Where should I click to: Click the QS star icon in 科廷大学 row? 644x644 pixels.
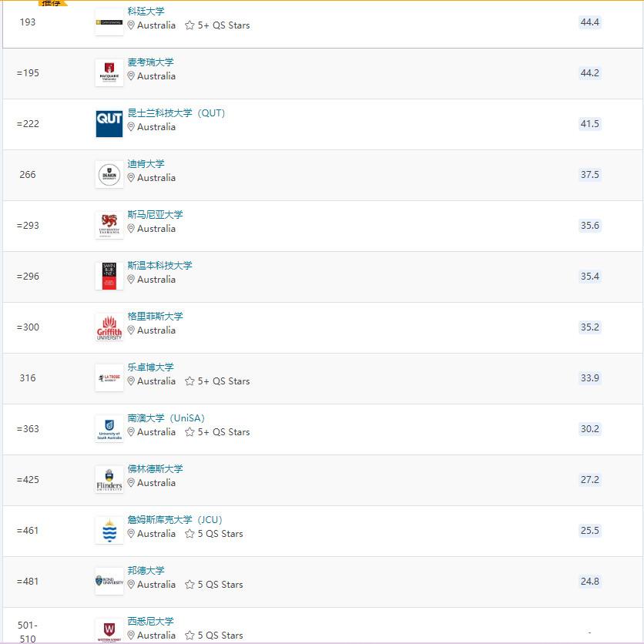(x=190, y=25)
